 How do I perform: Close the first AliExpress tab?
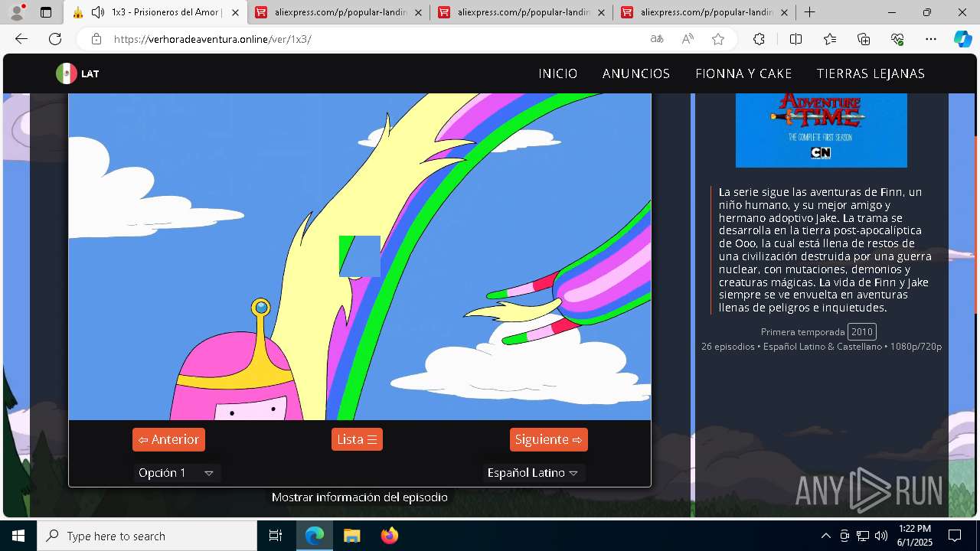point(418,12)
